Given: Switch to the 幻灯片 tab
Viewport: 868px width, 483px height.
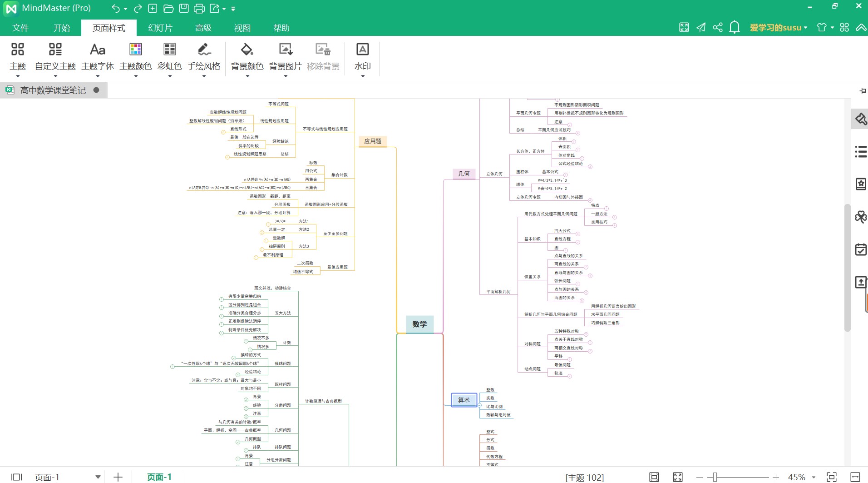Looking at the screenshot, I should (160, 28).
